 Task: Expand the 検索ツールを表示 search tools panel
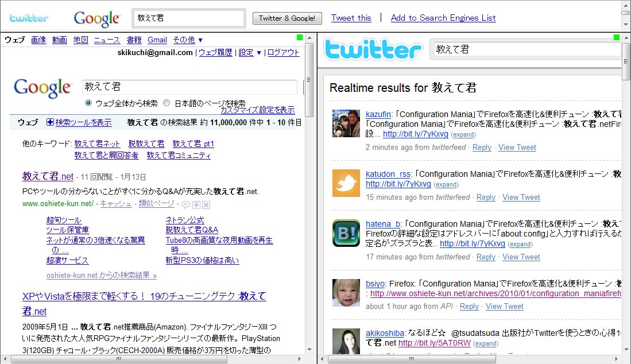pos(83,122)
